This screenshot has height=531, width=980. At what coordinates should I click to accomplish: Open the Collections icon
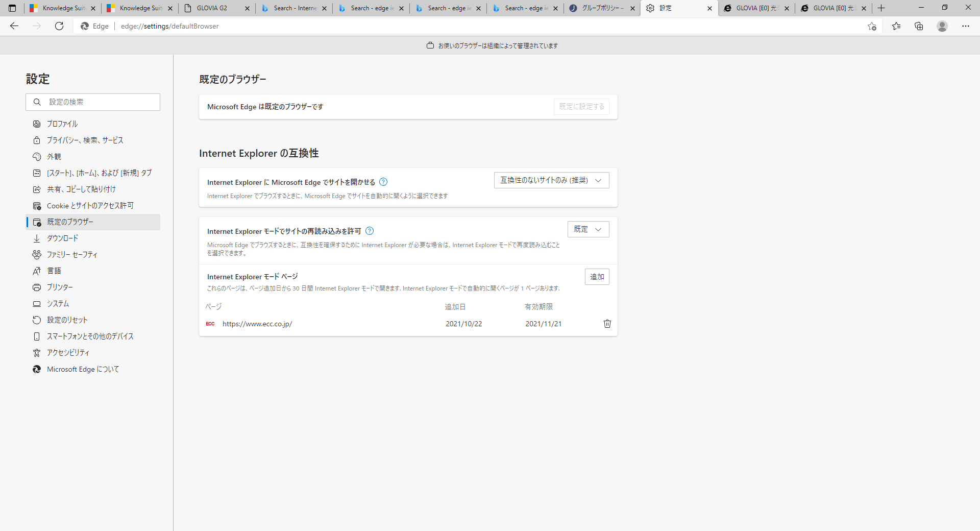pyautogui.click(x=919, y=26)
